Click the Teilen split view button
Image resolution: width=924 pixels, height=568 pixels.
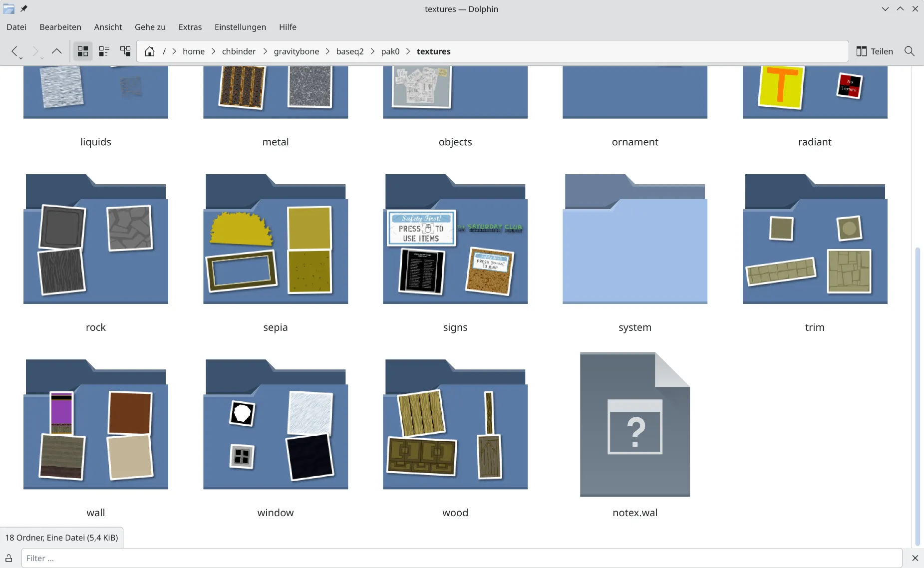tap(875, 51)
